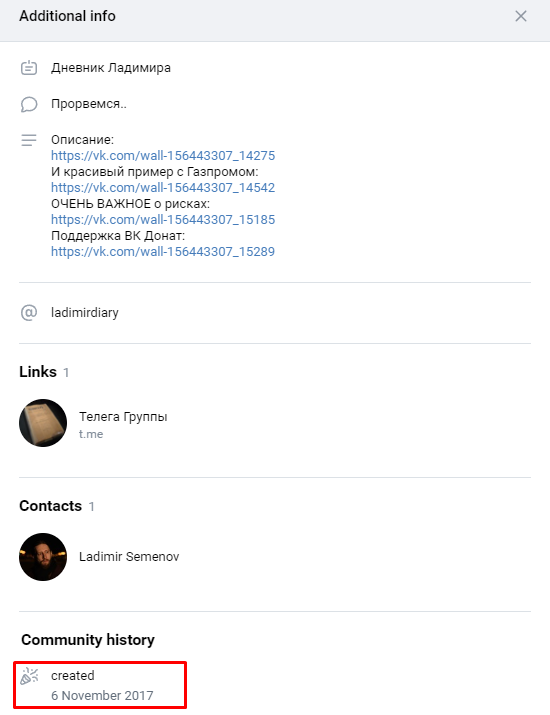Open the wall-156443307_14275 link
This screenshot has height=715, width=550.
click(163, 155)
